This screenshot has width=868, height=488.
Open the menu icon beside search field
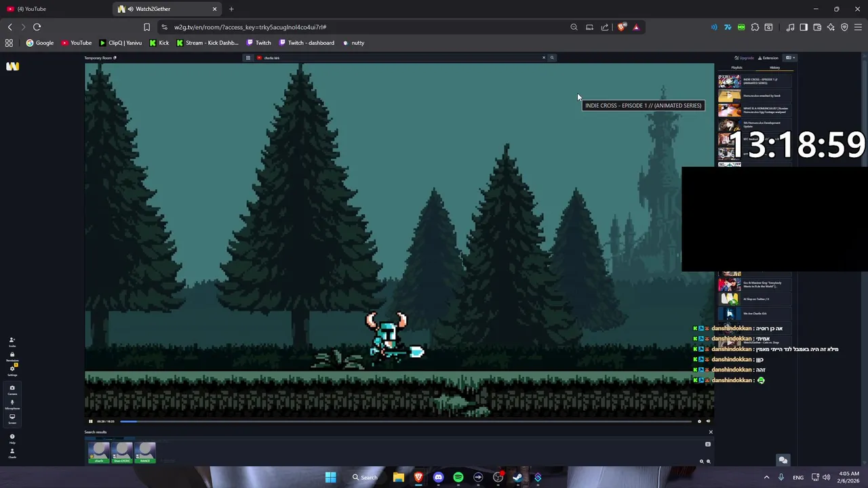(x=248, y=58)
